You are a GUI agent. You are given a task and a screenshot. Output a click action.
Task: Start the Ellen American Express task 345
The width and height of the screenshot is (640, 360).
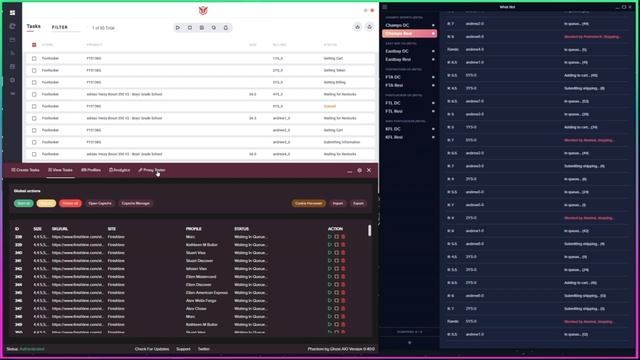330,293
